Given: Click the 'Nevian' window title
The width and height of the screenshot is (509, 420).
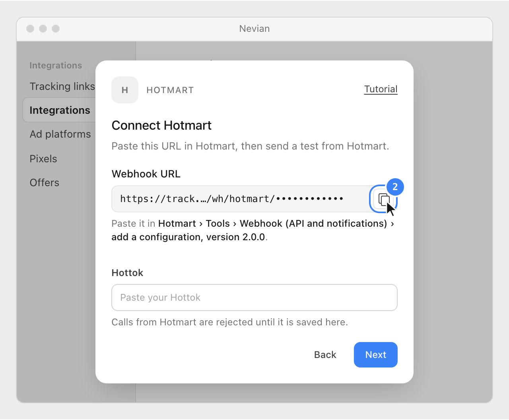Looking at the screenshot, I should tap(254, 29).
